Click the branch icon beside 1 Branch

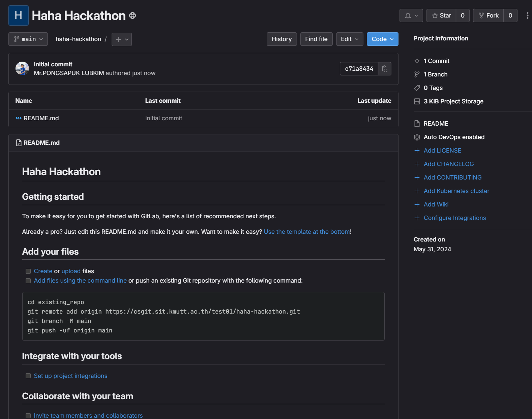tap(417, 74)
